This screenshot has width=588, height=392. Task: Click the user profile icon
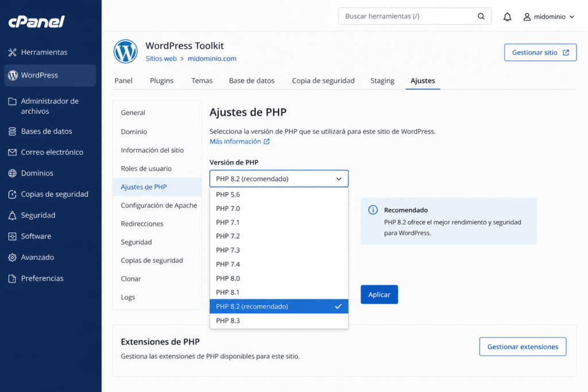pos(527,17)
